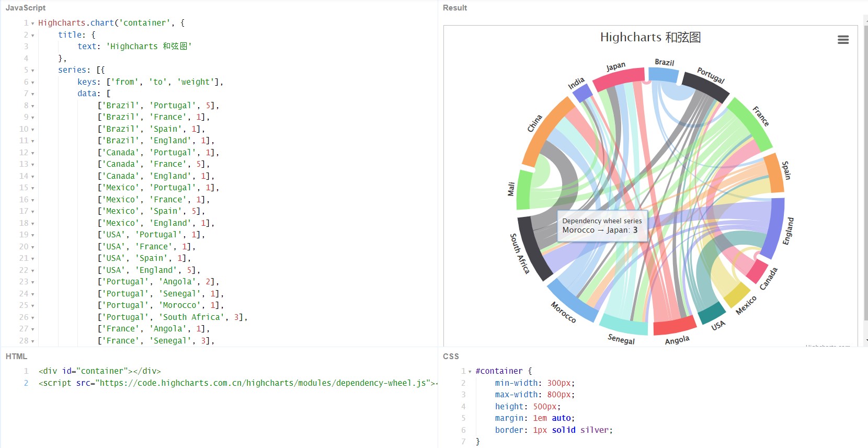Click the Portugal dark node arc

[x=706, y=87]
